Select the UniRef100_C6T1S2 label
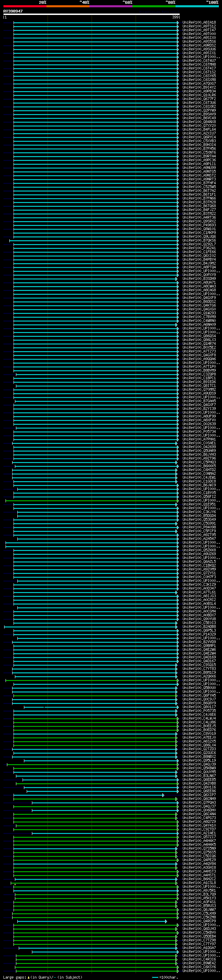This screenshot has width=222, height=980. coord(199,72)
